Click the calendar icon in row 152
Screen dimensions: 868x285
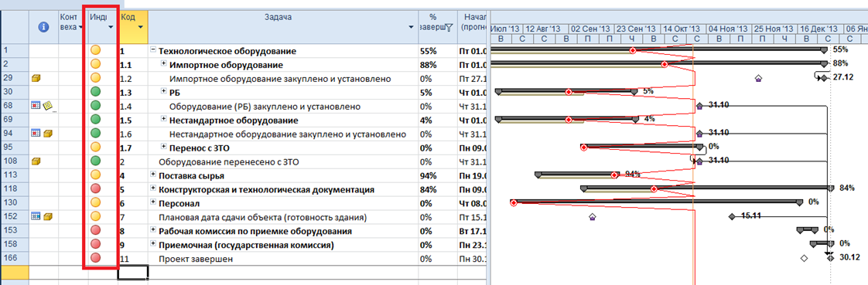tap(36, 216)
